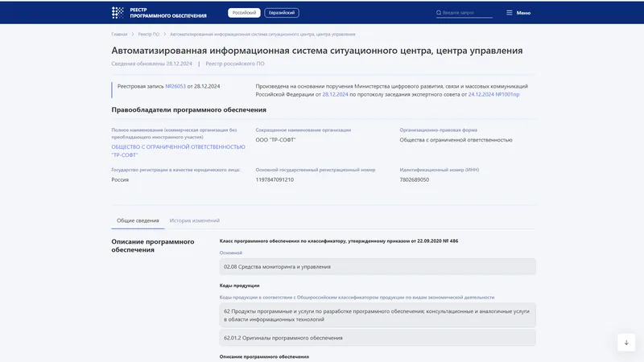Viewport: 644px width, 362px height.
Task: Click the search magnifier icon
Action: 439,13
